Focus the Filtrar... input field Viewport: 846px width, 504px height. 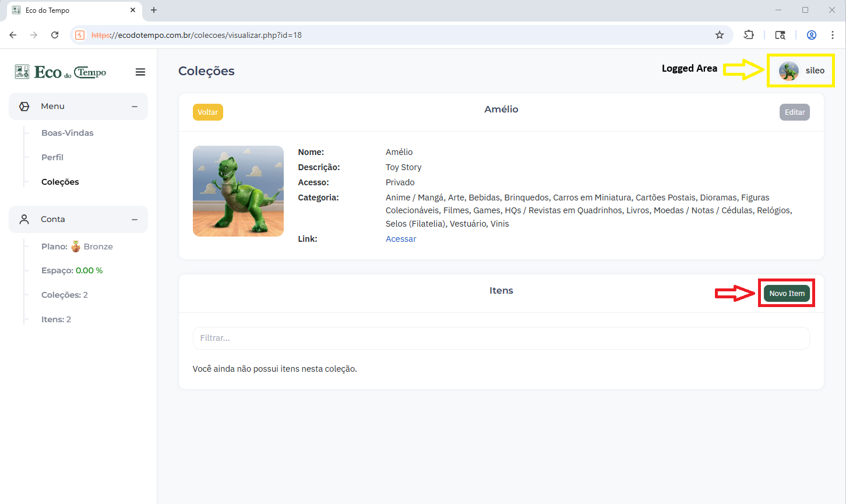tap(501, 338)
